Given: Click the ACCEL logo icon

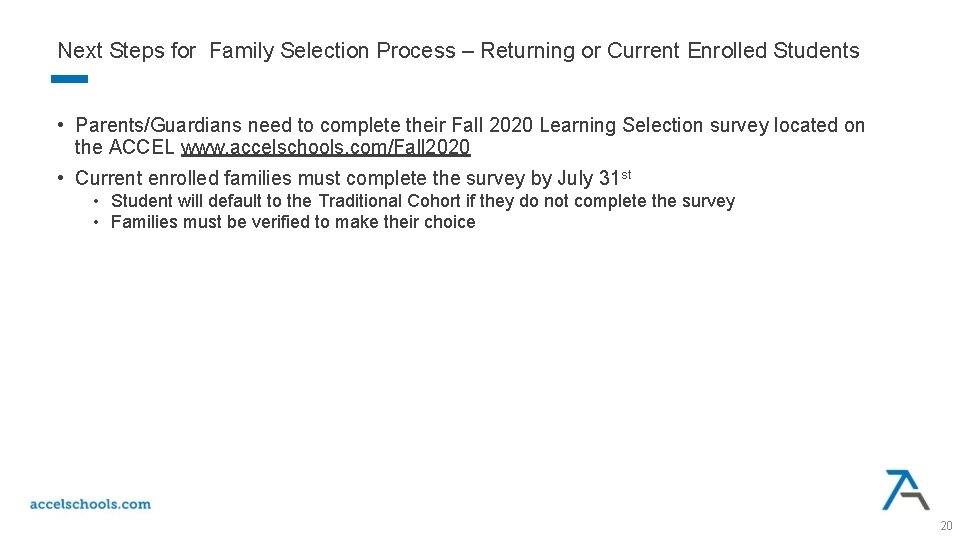Looking at the screenshot, I should tap(905, 489).
